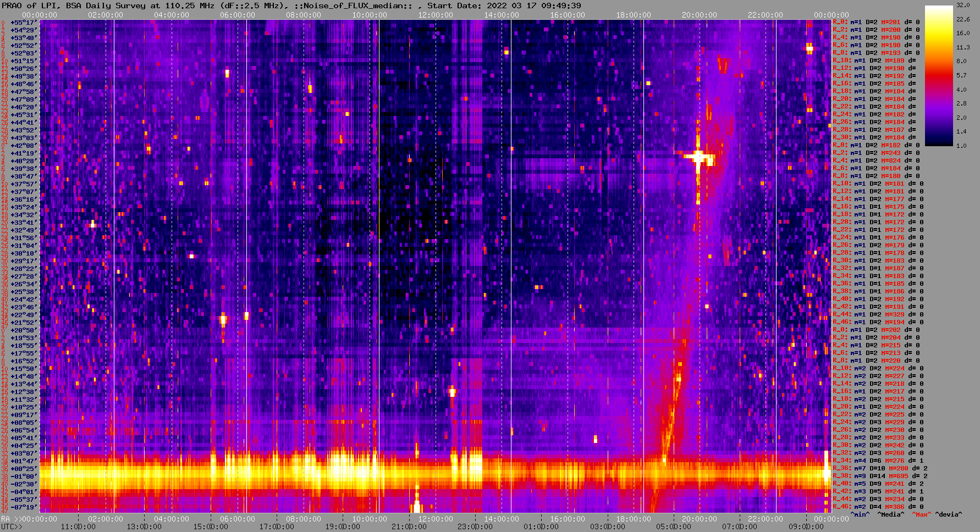Click the statistics row with M=386
980x532 pixels.
click(878, 507)
